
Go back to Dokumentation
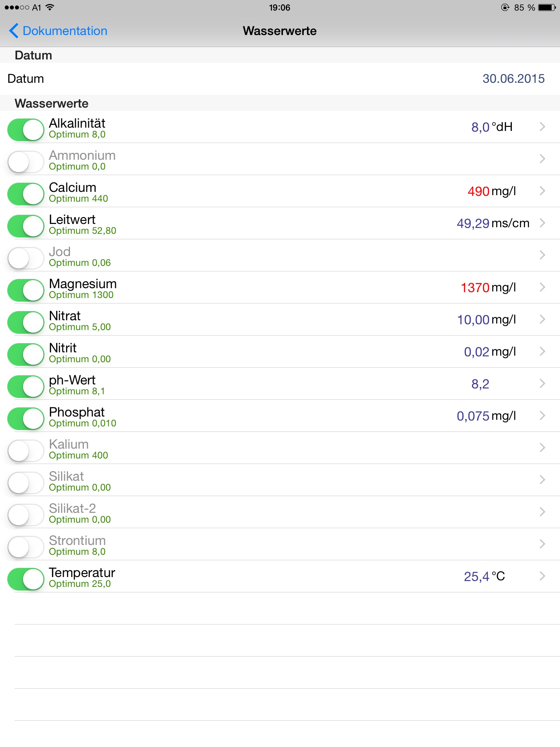click(65, 31)
